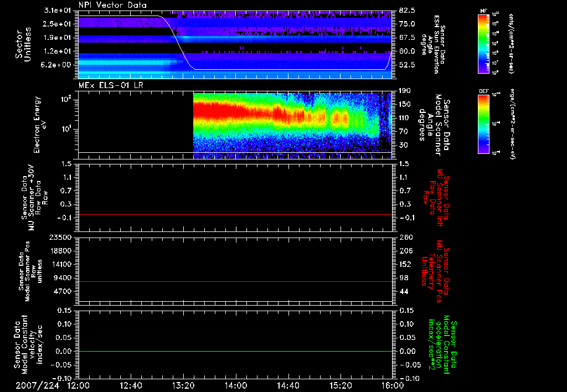
Task: Click the DEF color bar legend
Action: click(x=483, y=124)
